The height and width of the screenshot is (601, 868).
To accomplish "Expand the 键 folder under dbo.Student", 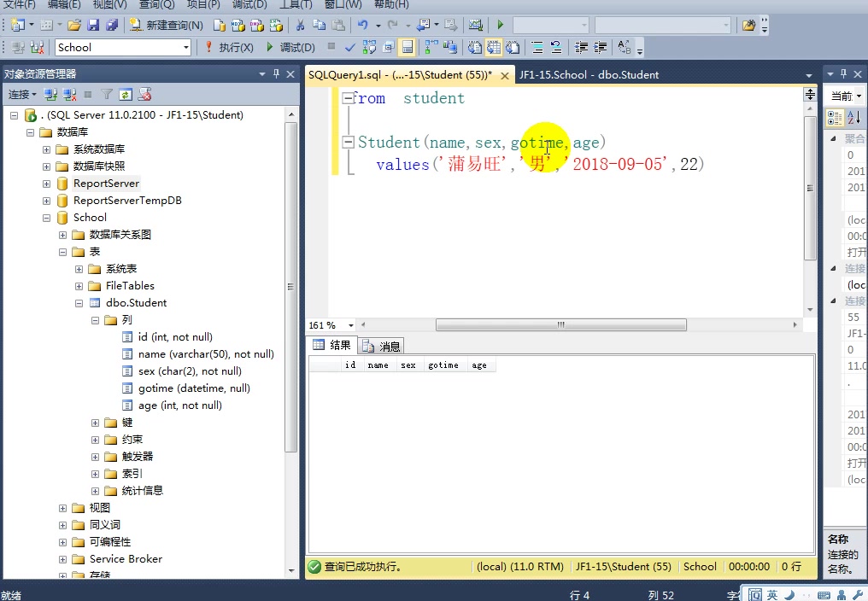I will [94, 422].
